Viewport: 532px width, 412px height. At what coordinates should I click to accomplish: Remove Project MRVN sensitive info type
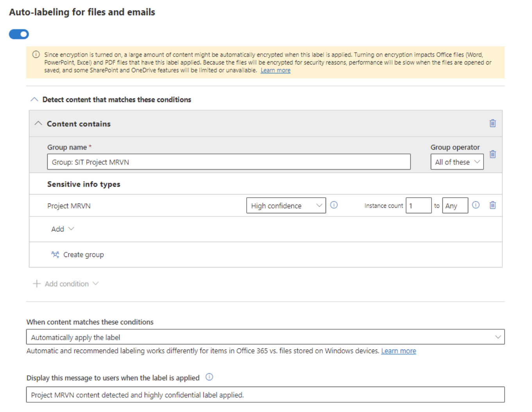coord(493,205)
